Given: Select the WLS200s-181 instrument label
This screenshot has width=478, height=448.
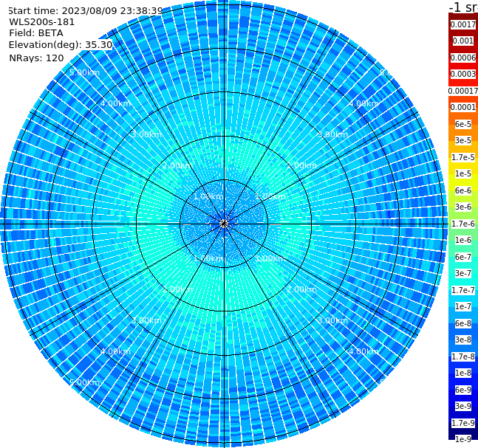Looking at the screenshot, I should 42,22.
